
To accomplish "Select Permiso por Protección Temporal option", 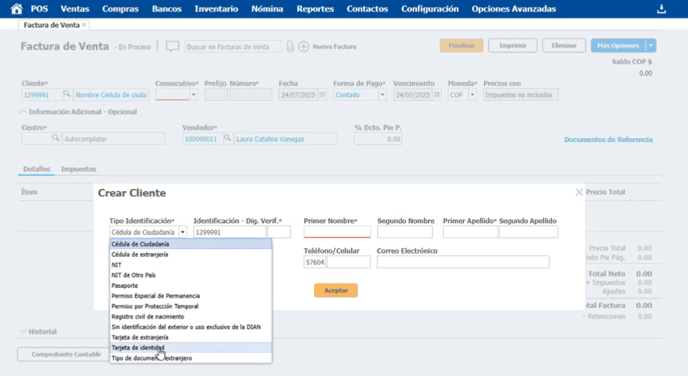I will [x=190, y=306].
